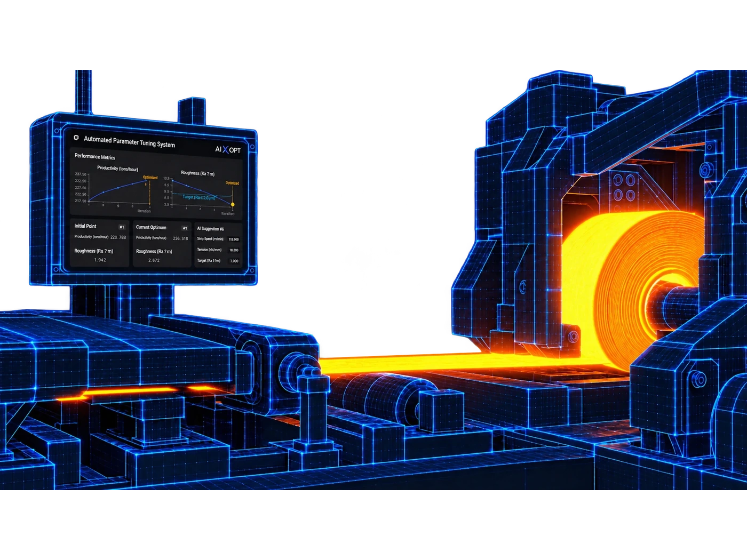747x560 pixels.
Task: Click the Automated Parameter Tuning System title
Action: click(129, 142)
